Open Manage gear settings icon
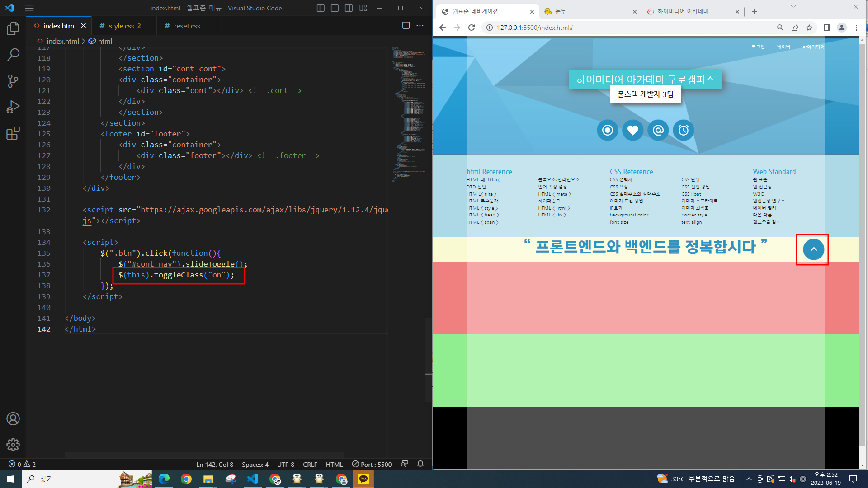 pyautogui.click(x=13, y=445)
